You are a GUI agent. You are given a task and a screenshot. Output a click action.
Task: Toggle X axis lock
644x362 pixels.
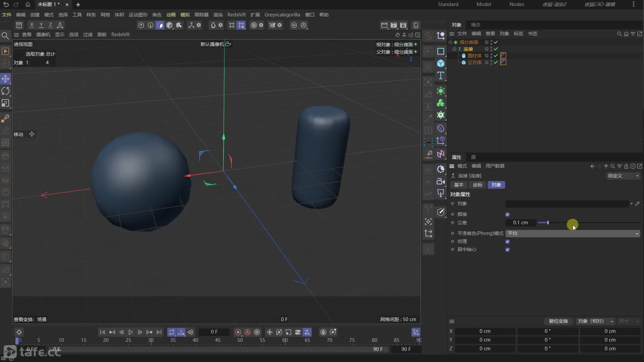point(32,25)
